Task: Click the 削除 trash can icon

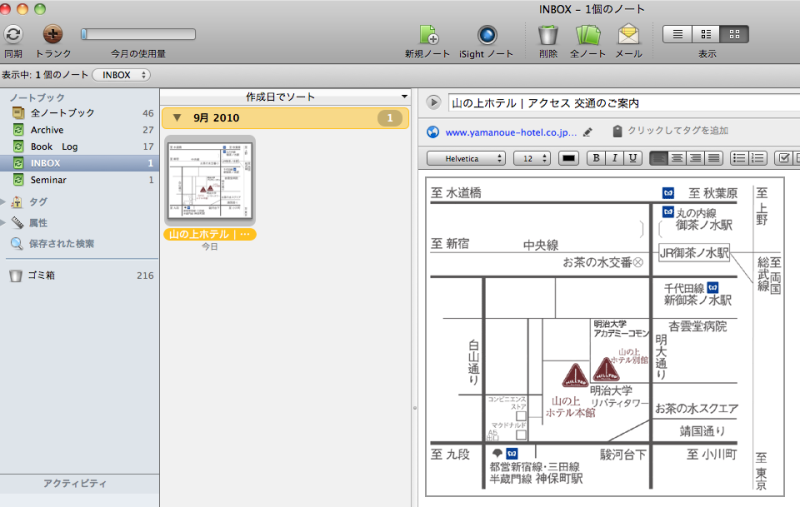Action: click(548, 34)
